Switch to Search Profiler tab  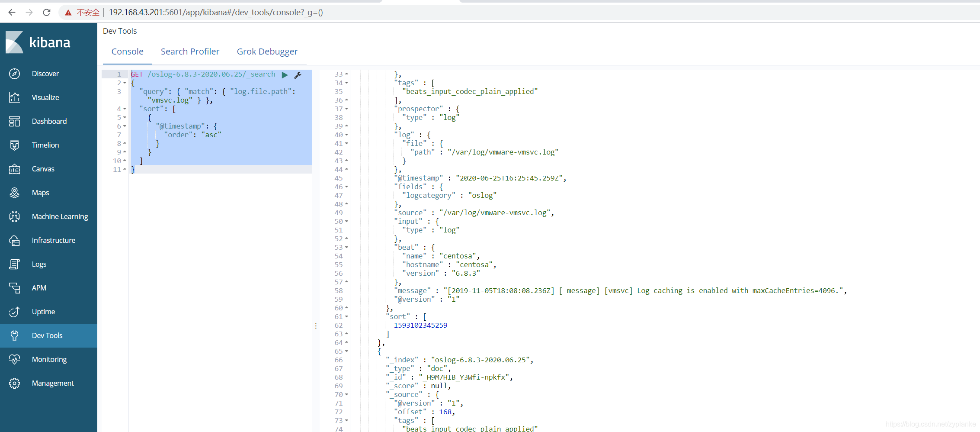click(190, 52)
